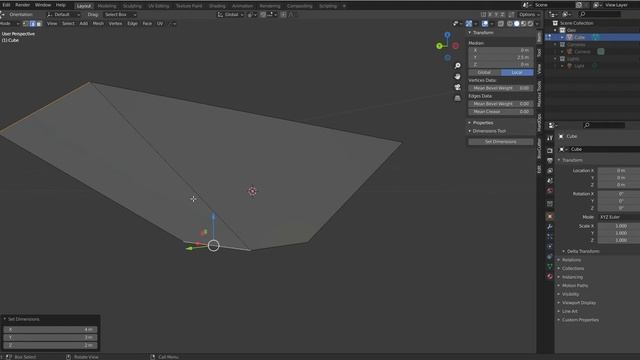Open Face menu in viewport header
The width and height of the screenshot is (640, 360).
click(147, 24)
